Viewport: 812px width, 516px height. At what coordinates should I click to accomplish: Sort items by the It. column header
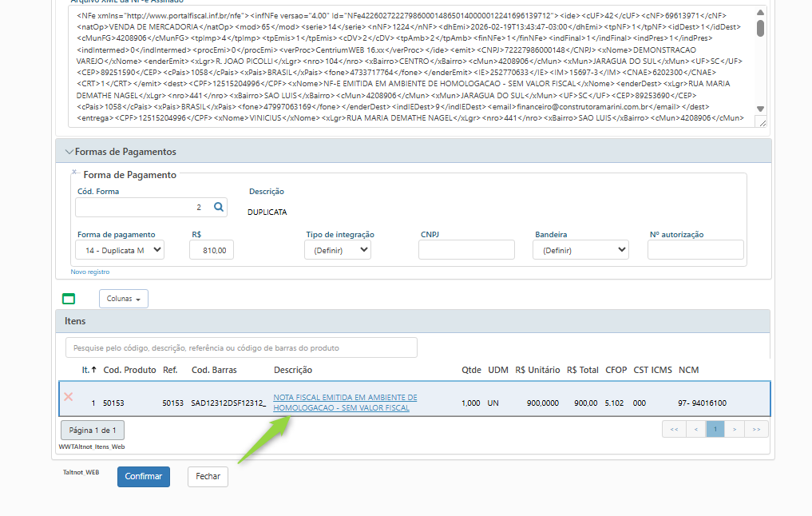[x=89, y=370]
